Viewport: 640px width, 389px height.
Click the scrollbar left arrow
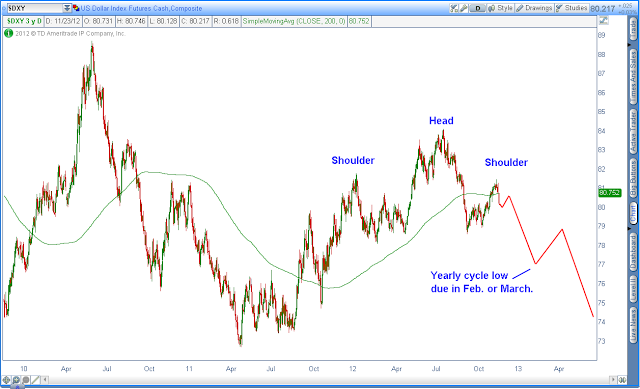pos(45,380)
